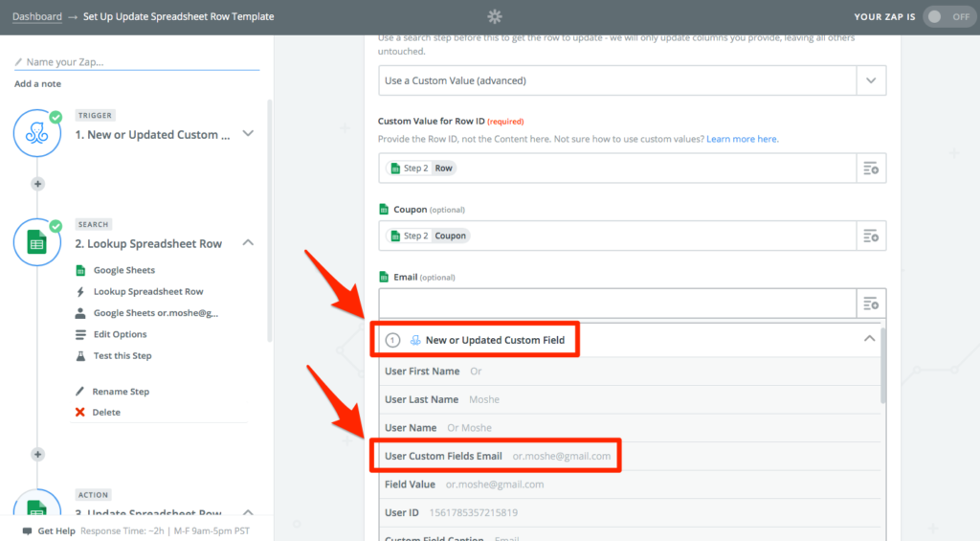The image size is (980, 541).
Task: Select User Name Or Moshe
Action: (630, 428)
